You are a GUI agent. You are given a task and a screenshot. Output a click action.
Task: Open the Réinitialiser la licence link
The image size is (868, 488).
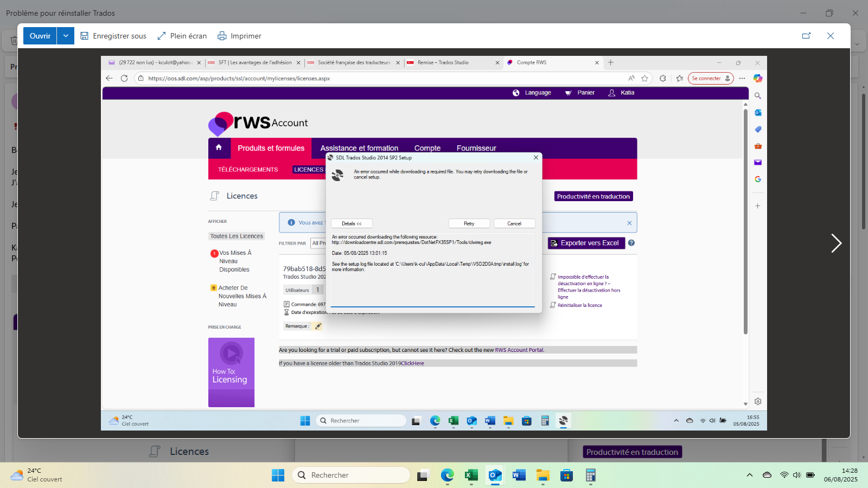pyautogui.click(x=580, y=305)
